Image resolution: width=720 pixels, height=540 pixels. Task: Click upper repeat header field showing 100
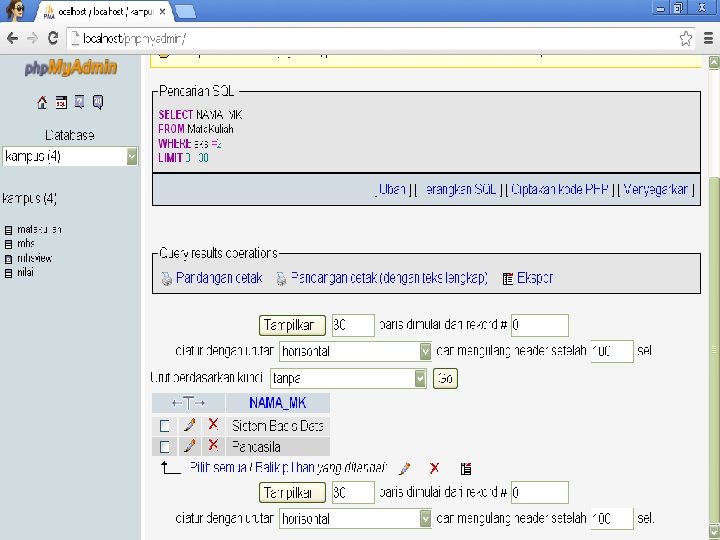(x=612, y=352)
